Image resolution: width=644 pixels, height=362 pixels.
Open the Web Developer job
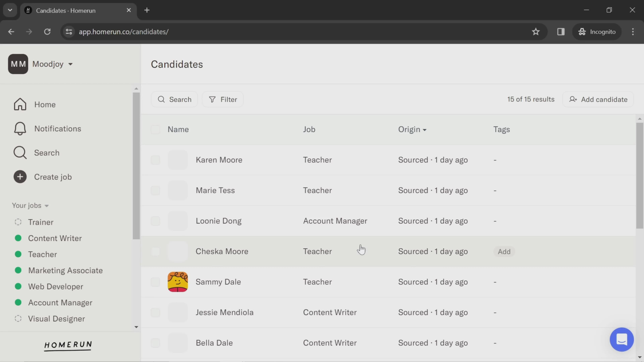[x=56, y=287]
